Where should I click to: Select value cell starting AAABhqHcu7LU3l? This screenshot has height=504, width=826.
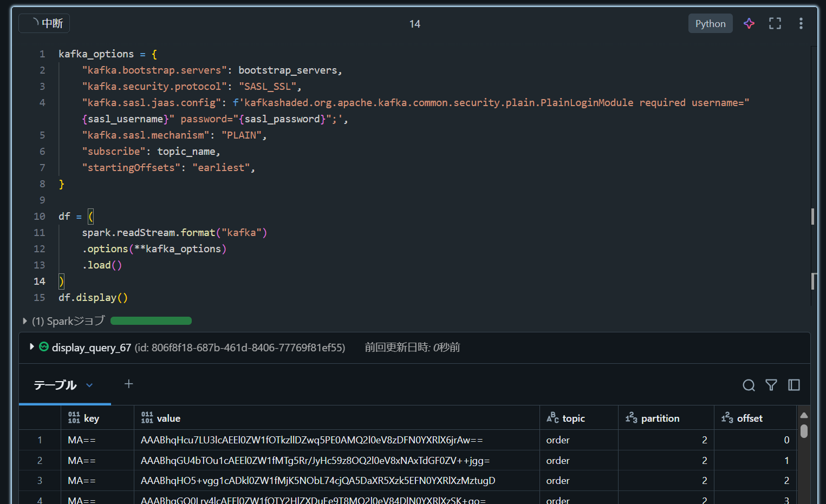pyautogui.click(x=336, y=440)
